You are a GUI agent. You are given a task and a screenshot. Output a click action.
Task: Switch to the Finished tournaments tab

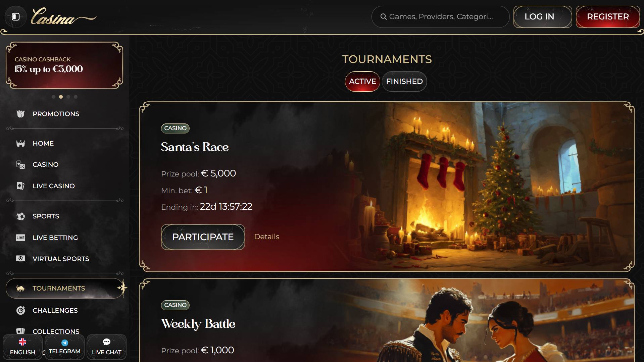pos(404,82)
